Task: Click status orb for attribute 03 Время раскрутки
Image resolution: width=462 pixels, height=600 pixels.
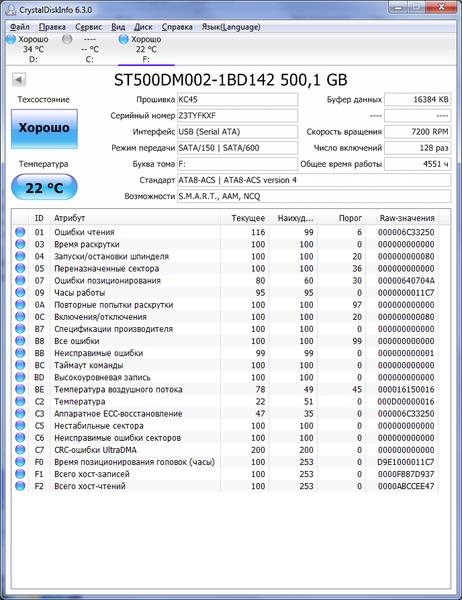Action: pyautogui.click(x=20, y=244)
